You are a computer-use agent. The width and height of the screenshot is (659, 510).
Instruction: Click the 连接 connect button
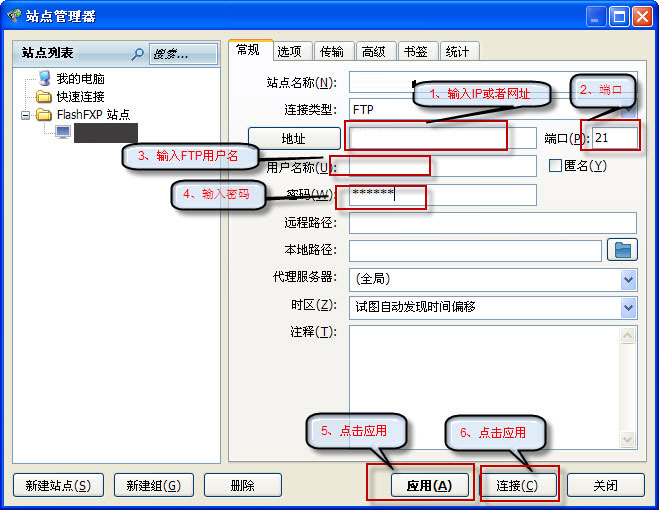(x=518, y=485)
